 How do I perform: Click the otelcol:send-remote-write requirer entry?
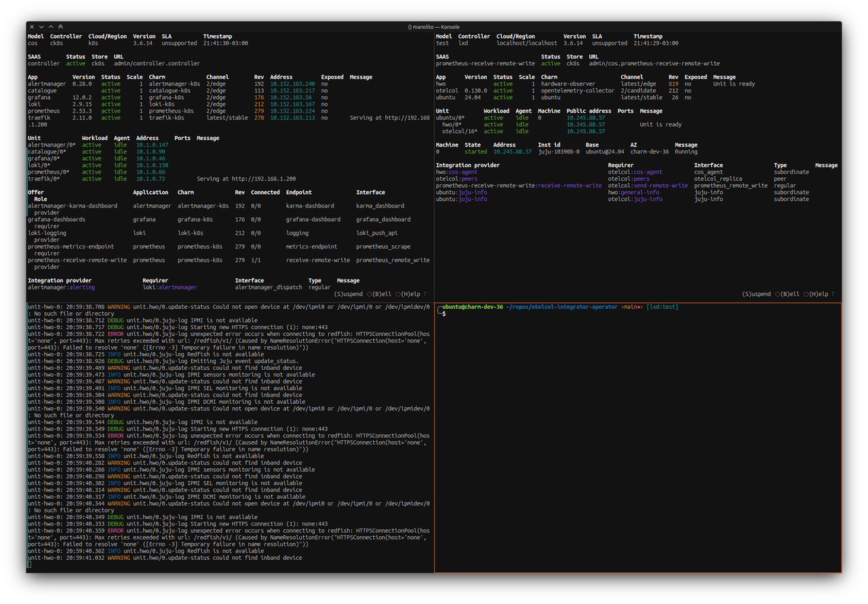coord(647,186)
